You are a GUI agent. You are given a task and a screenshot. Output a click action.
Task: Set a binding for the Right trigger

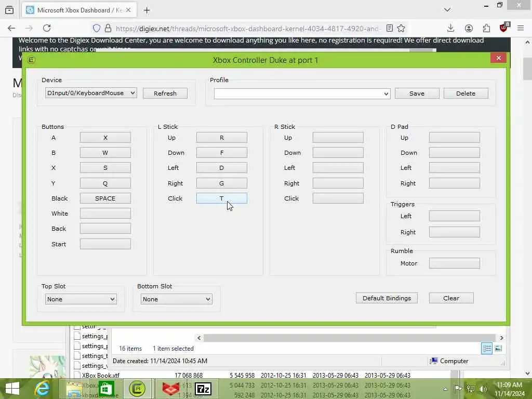click(454, 232)
